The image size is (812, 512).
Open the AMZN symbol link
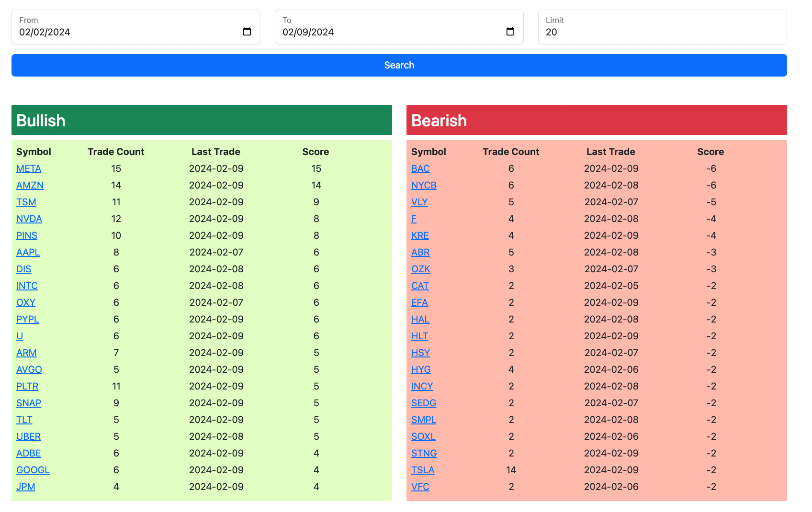click(x=30, y=185)
